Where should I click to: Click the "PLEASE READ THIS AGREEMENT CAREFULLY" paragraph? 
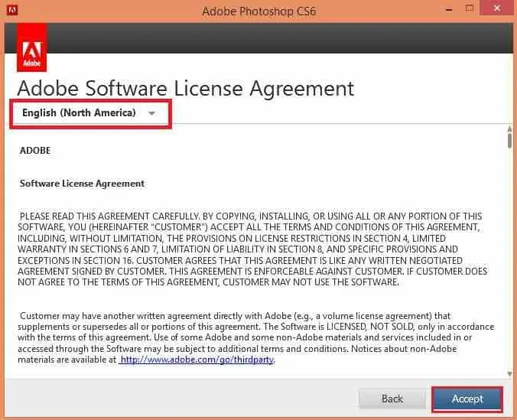click(x=252, y=249)
